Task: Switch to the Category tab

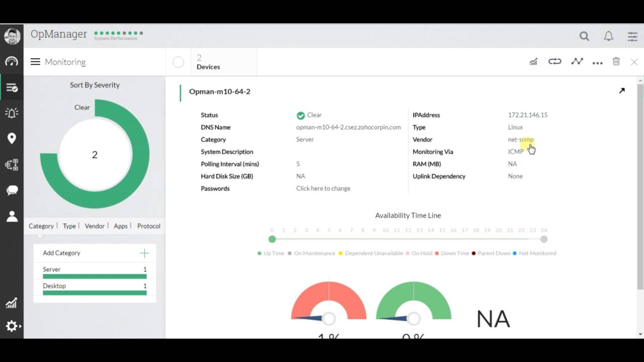Action: [41, 226]
